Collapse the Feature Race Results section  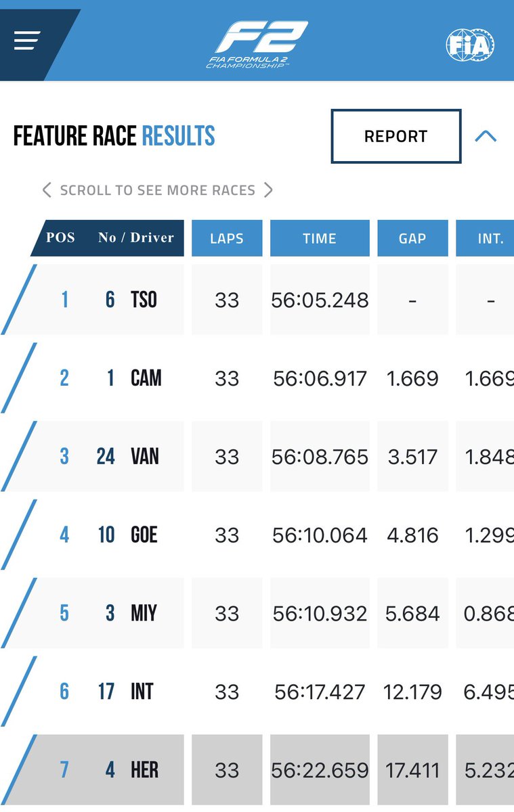point(486,136)
